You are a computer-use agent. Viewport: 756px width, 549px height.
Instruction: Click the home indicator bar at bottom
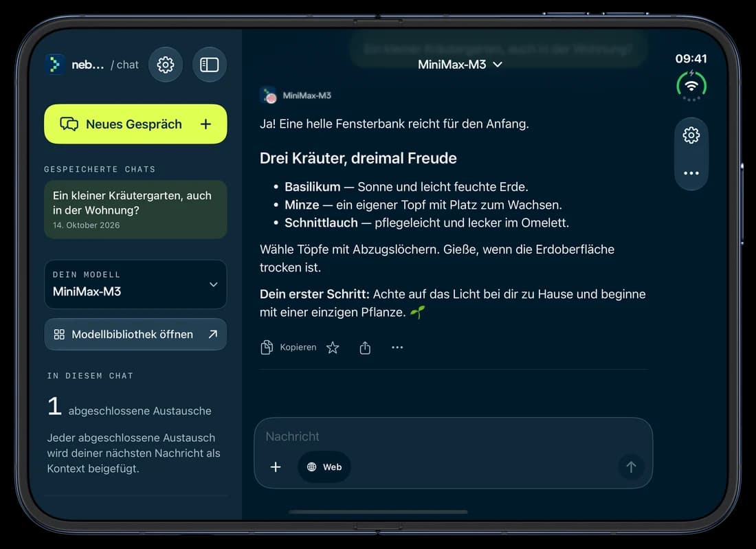click(378, 512)
